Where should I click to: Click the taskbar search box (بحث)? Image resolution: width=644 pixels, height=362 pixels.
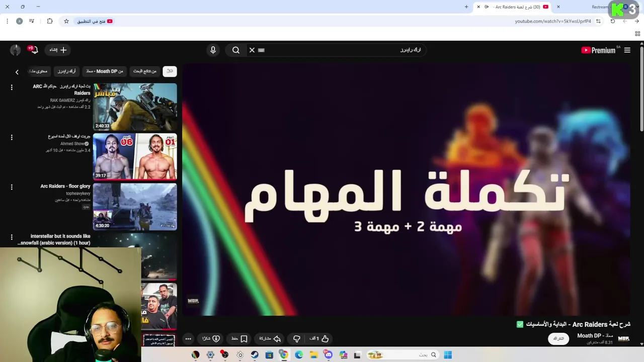402,355
